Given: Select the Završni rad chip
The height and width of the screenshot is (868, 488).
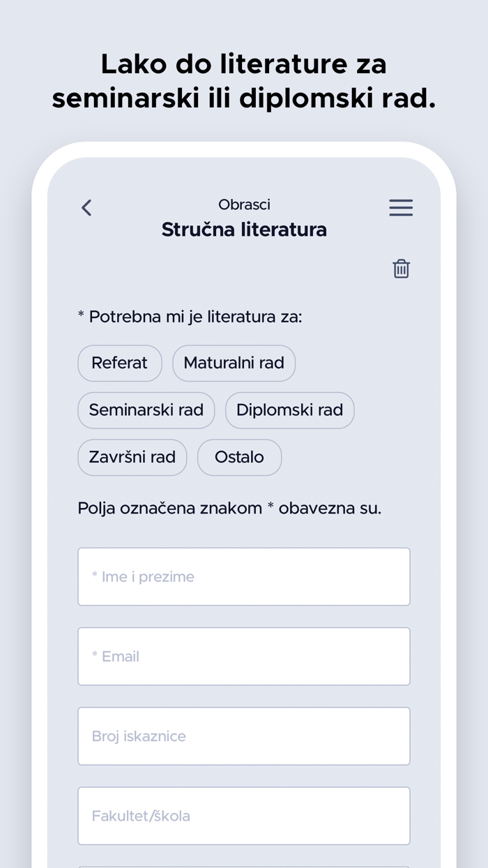Looking at the screenshot, I should (x=132, y=457).
